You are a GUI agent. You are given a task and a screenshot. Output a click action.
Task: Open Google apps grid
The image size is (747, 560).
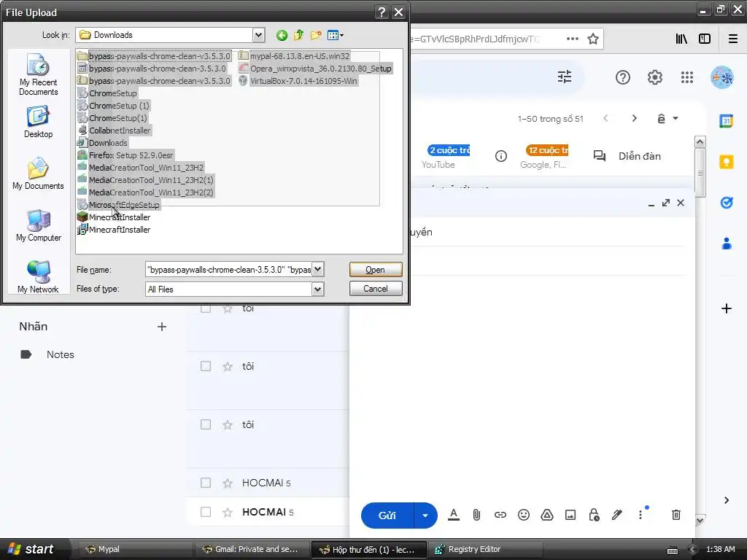[x=687, y=77]
